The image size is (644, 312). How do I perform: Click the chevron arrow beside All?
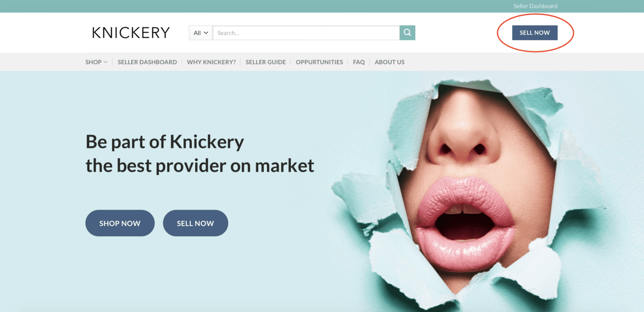(206, 33)
